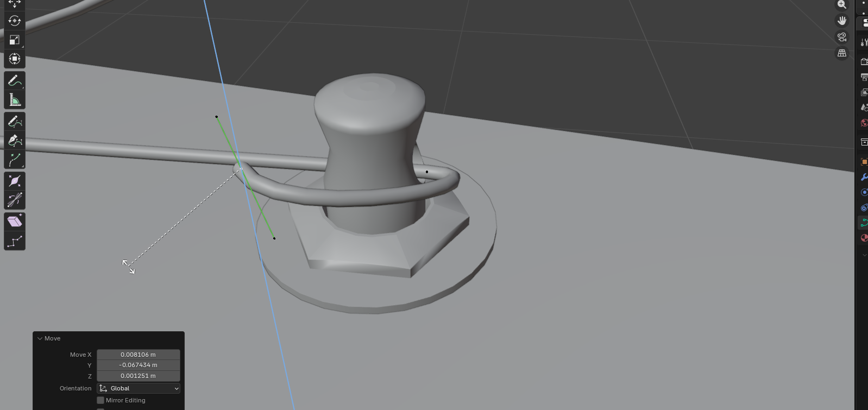Select the Shear tool
Image resolution: width=868 pixels, height=410 pixels.
15,222
